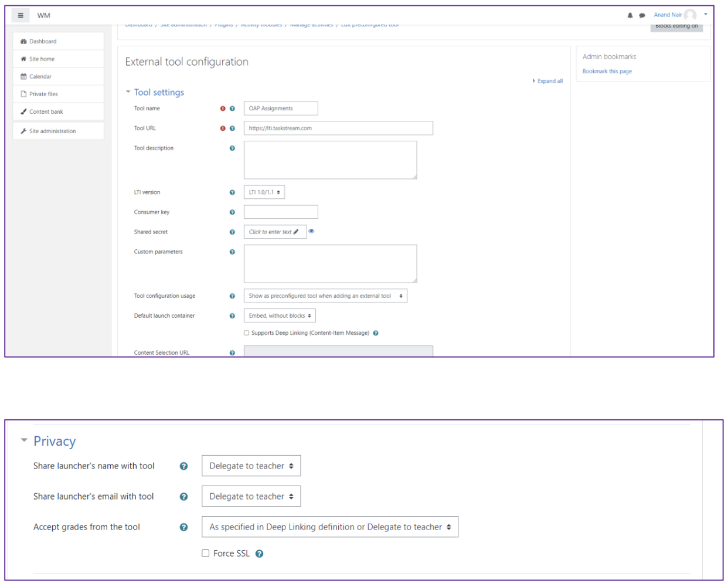Open Force SSL help icon
This screenshot has height=587, width=728.
259,554
